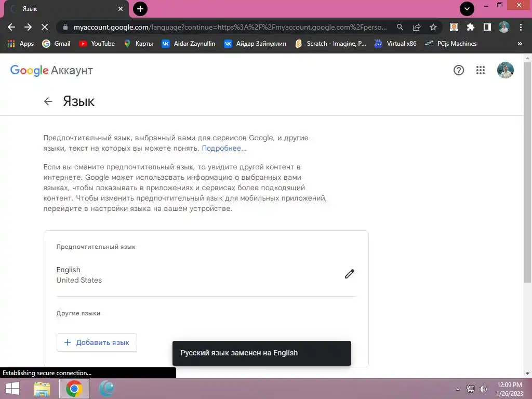Open the blue globe taskbar app
This screenshot has width=532, height=399.
(106, 389)
